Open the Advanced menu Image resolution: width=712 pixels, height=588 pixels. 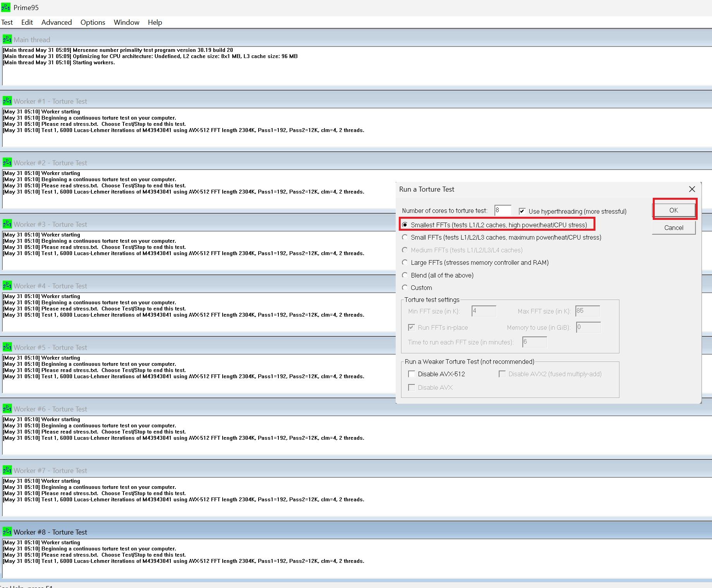[x=57, y=22]
